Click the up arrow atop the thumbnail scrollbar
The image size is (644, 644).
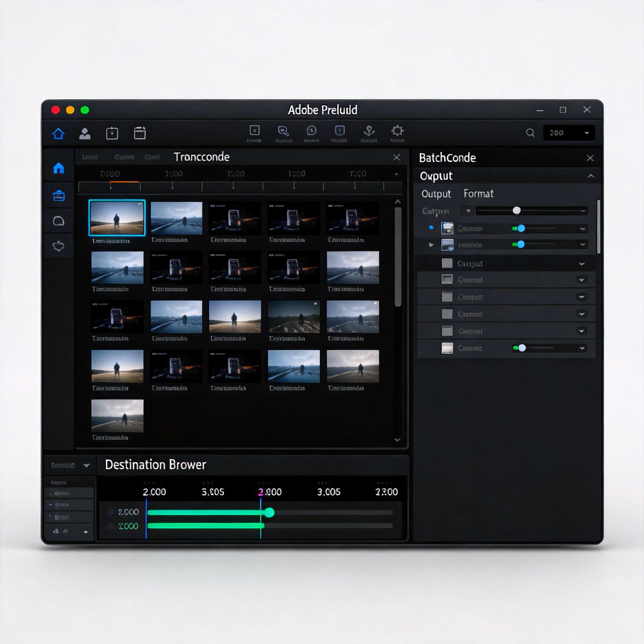pos(398,202)
